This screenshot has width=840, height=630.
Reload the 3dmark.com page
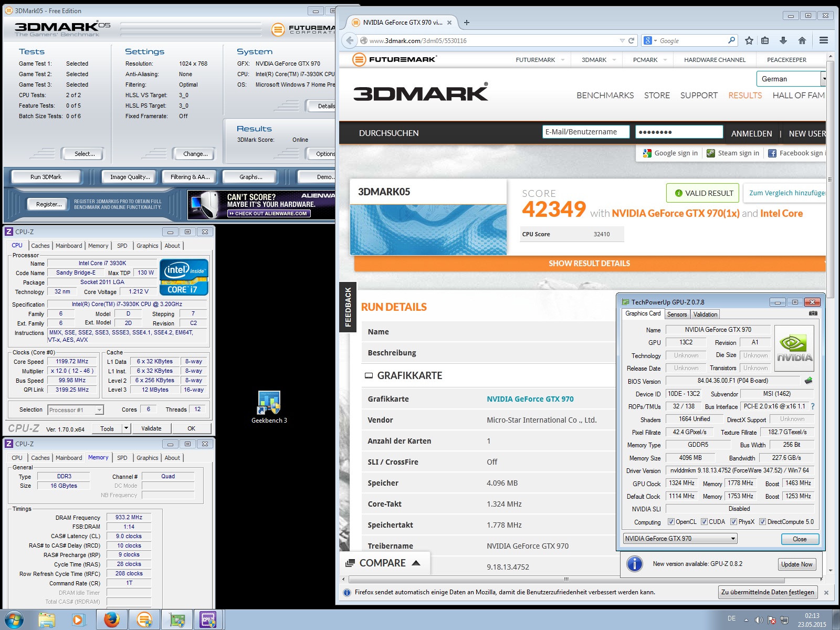click(631, 40)
